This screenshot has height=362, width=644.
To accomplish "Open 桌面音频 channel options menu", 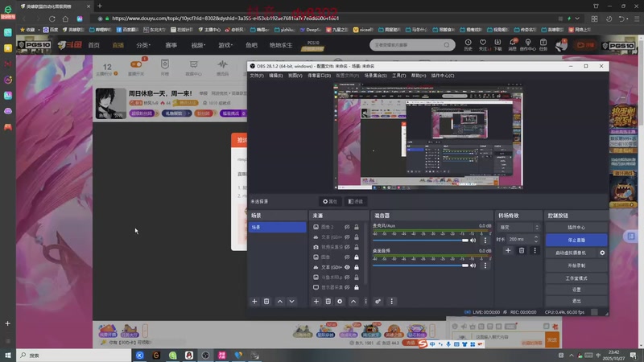I will coord(485,265).
